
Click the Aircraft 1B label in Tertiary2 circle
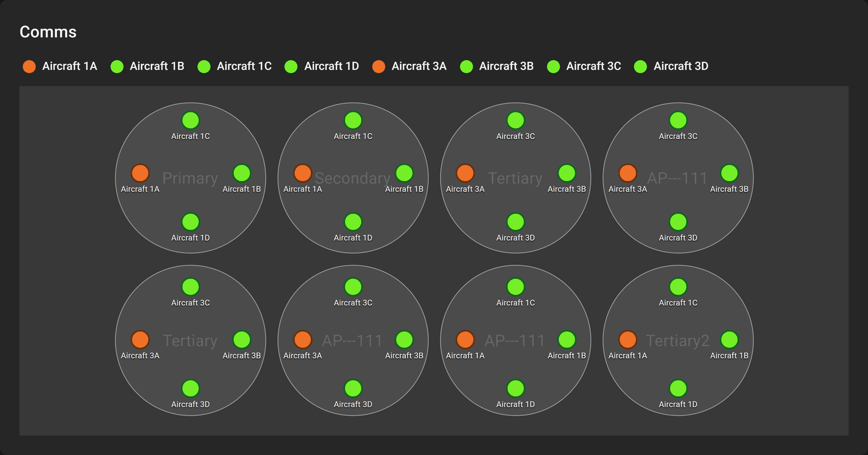[x=729, y=356]
